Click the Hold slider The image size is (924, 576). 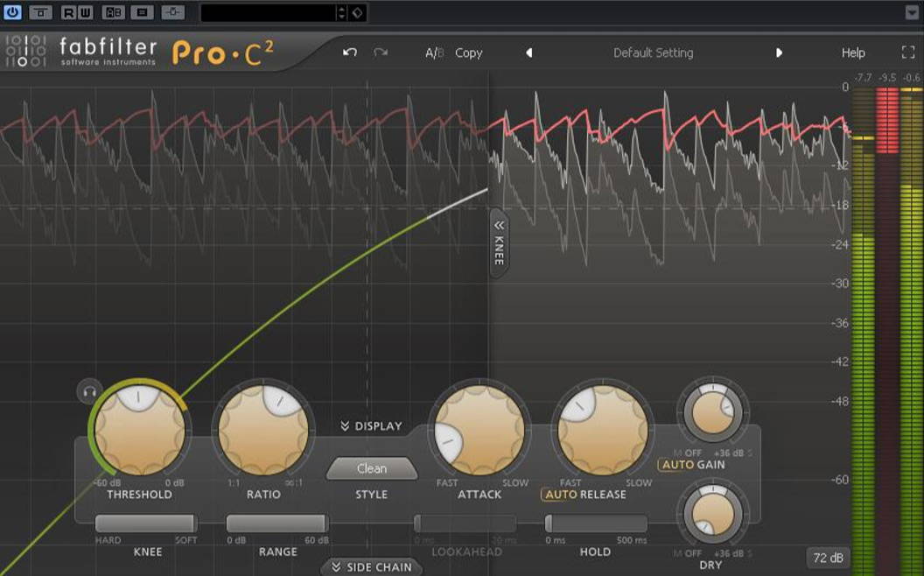click(596, 523)
